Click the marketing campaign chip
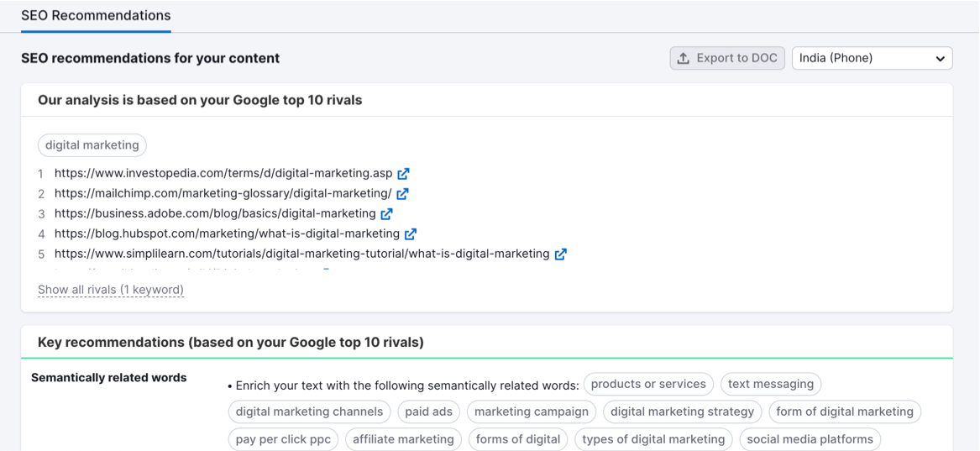Screen dimensions: 980x451 (x=532, y=412)
